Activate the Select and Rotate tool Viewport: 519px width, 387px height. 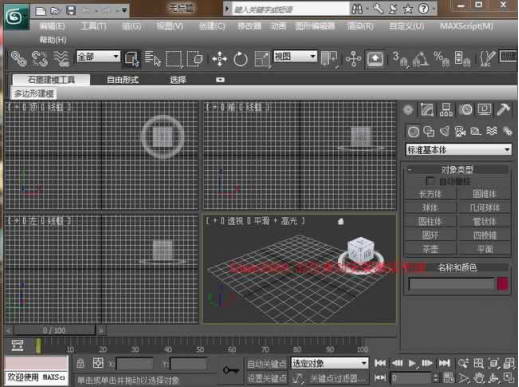tap(240, 59)
